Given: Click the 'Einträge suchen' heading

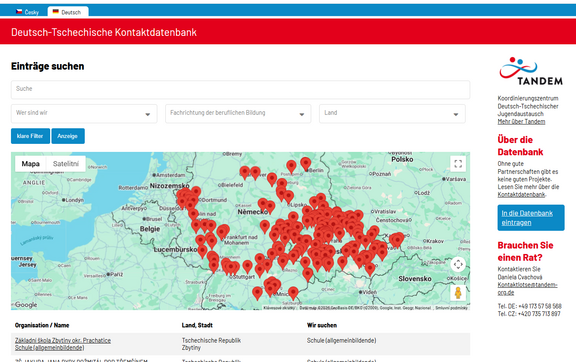Looking at the screenshot, I should click(x=48, y=67).
